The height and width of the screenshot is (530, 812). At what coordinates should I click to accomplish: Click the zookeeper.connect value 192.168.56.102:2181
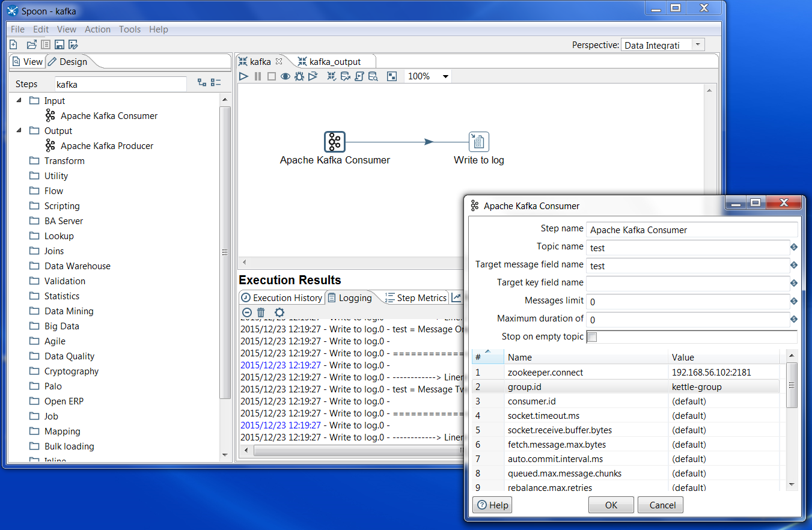coord(711,373)
